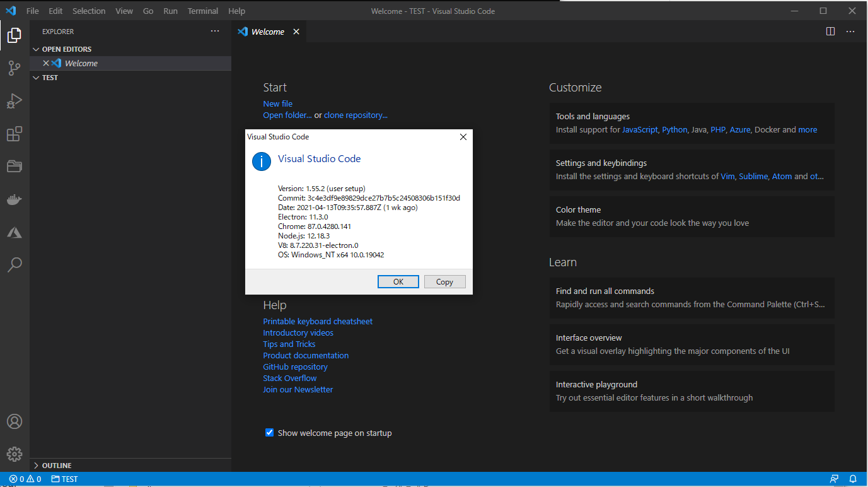868x487 pixels.
Task: Close Welcome in Open Editors list
Action: point(45,63)
